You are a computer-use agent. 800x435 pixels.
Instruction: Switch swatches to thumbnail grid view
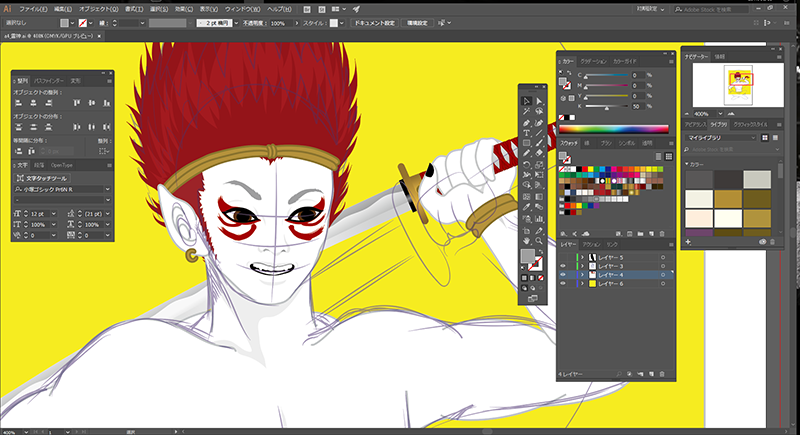point(669,157)
